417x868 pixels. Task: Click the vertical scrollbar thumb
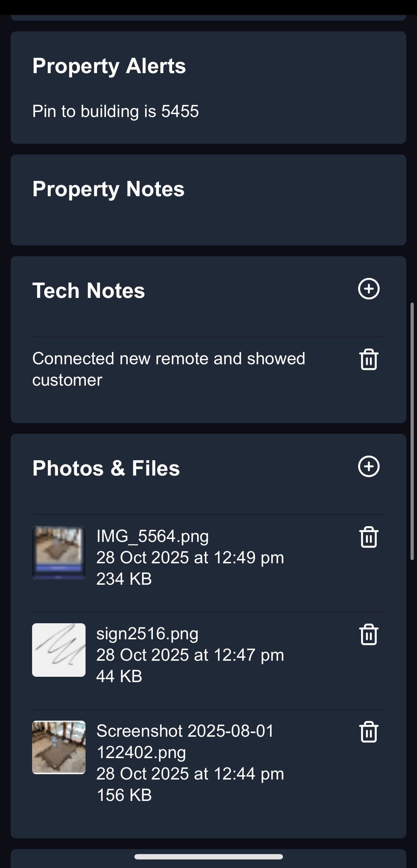click(x=412, y=431)
